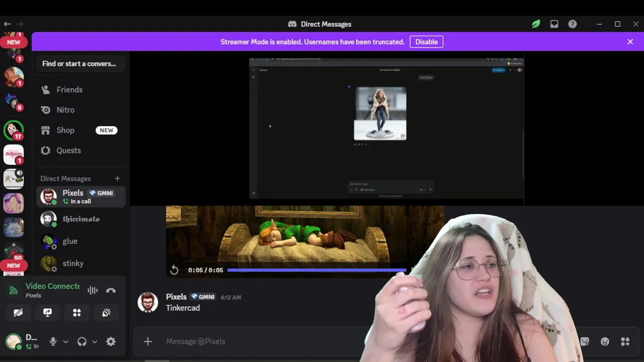Disable Streamer Mode from the banner
Screen dimensions: 644x362
click(x=426, y=42)
